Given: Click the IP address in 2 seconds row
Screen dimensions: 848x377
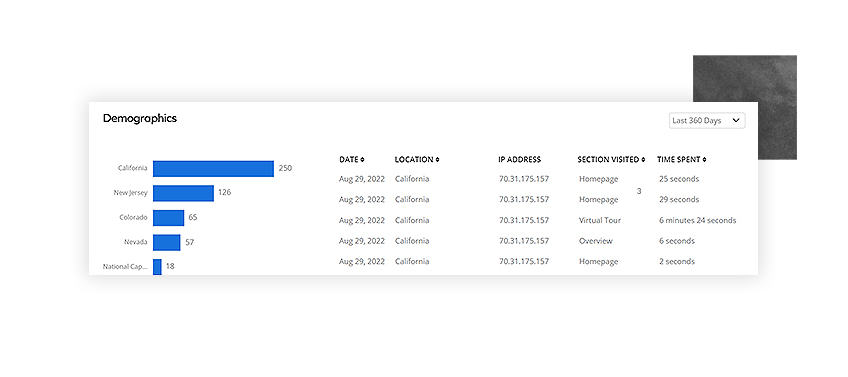Looking at the screenshot, I should click(x=524, y=262).
